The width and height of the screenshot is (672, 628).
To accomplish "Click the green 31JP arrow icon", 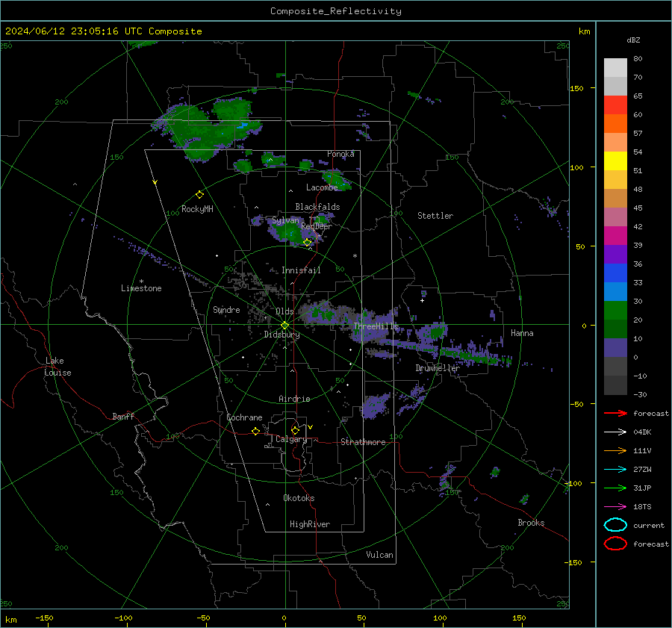I will tap(615, 488).
